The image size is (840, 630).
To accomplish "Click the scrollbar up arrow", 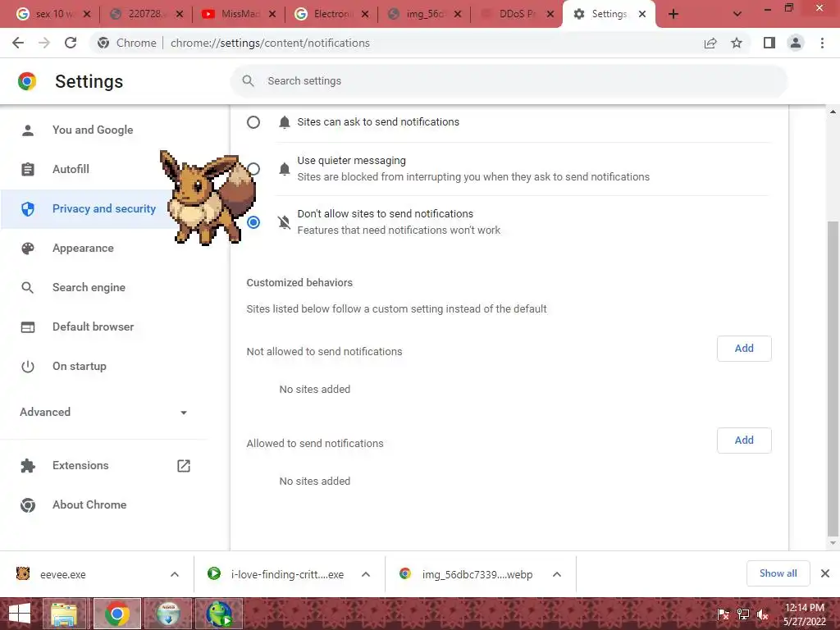I will click(833, 112).
